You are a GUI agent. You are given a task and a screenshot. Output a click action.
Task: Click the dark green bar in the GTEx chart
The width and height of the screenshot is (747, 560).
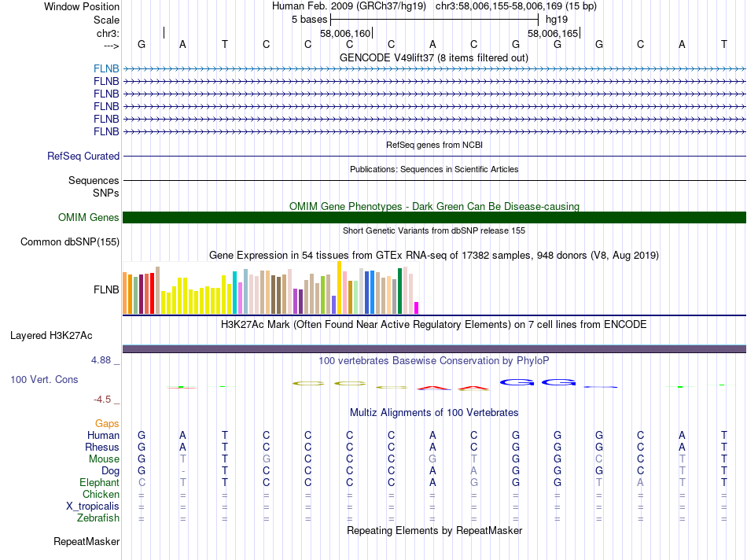point(399,291)
